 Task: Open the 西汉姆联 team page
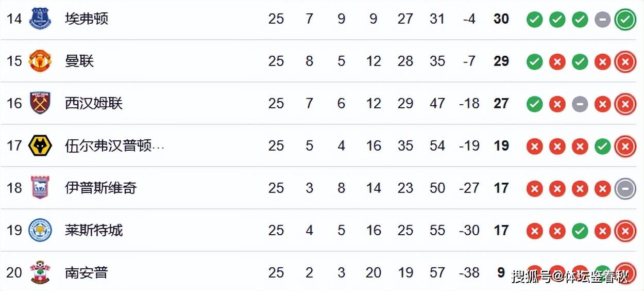pyautogui.click(x=94, y=104)
